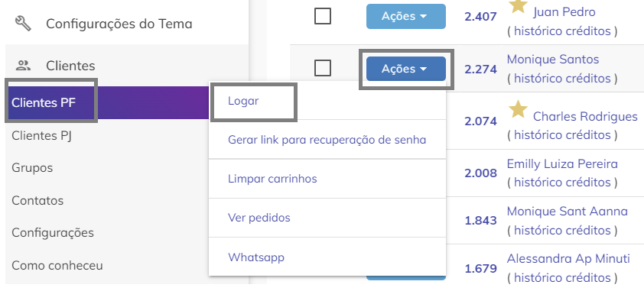
Task: Open Clientes PJ in the sidebar
Action: click(42, 135)
